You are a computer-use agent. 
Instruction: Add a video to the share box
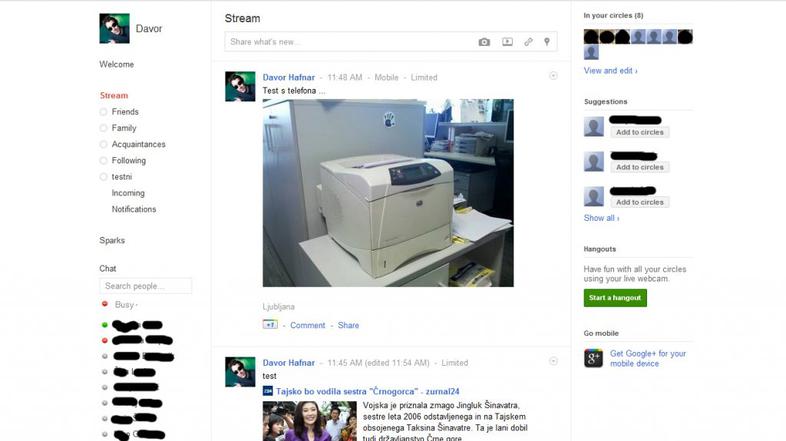507,42
